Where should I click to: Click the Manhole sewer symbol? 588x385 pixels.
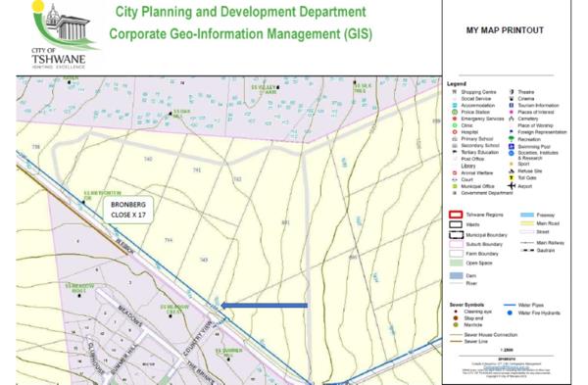[x=456, y=324]
